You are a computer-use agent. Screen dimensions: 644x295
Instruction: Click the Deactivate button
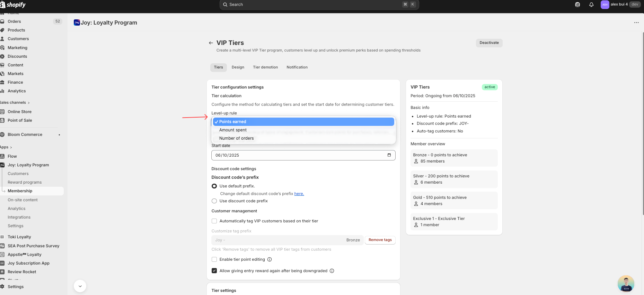point(489,43)
